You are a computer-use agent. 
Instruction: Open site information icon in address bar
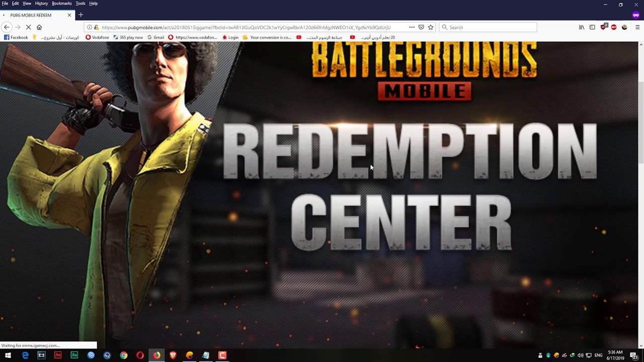coord(90,27)
